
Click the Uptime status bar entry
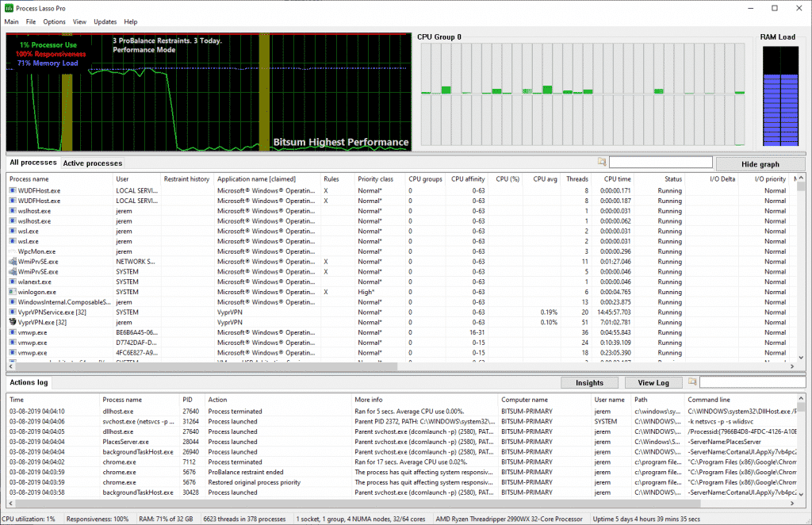click(646, 519)
